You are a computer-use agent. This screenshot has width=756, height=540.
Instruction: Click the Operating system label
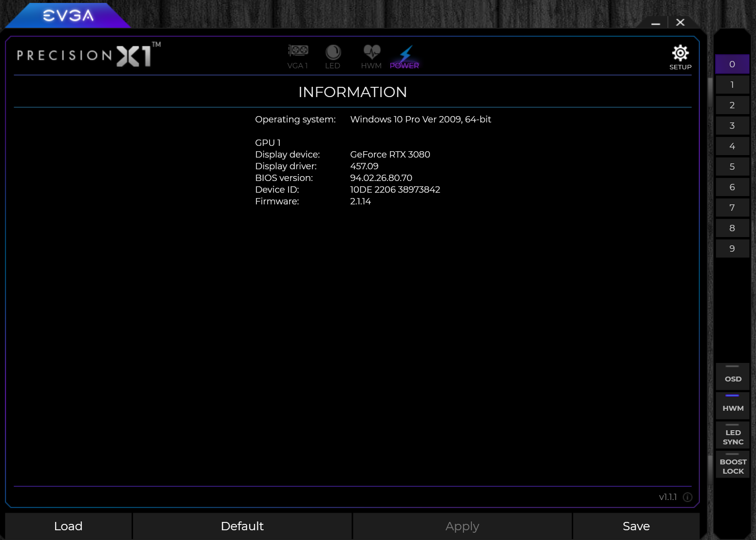pos(295,120)
